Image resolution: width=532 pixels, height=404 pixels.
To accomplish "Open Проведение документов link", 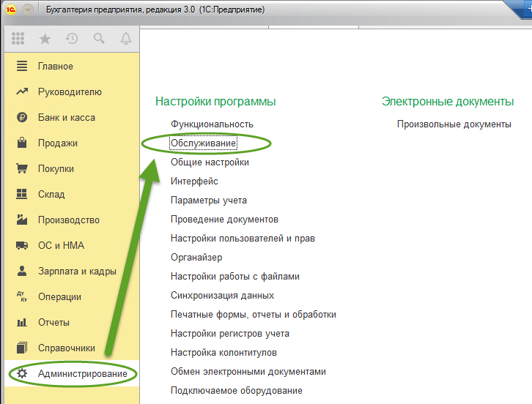I will [x=225, y=220].
